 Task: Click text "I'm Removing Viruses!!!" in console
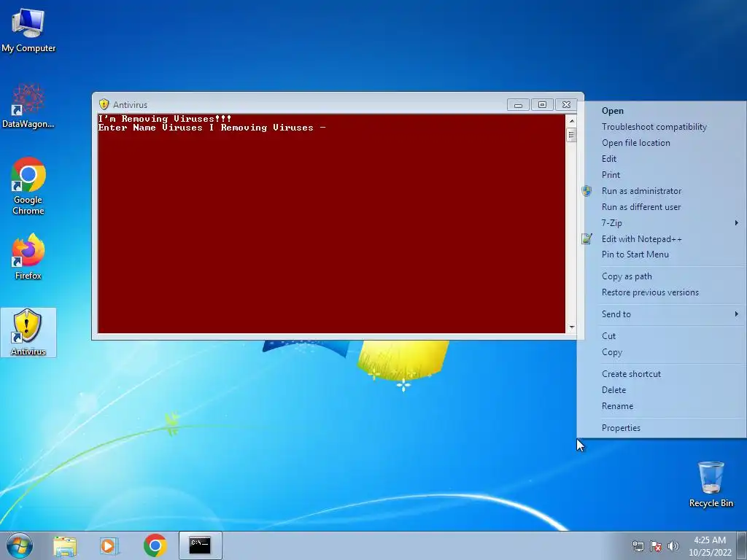[165, 119]
